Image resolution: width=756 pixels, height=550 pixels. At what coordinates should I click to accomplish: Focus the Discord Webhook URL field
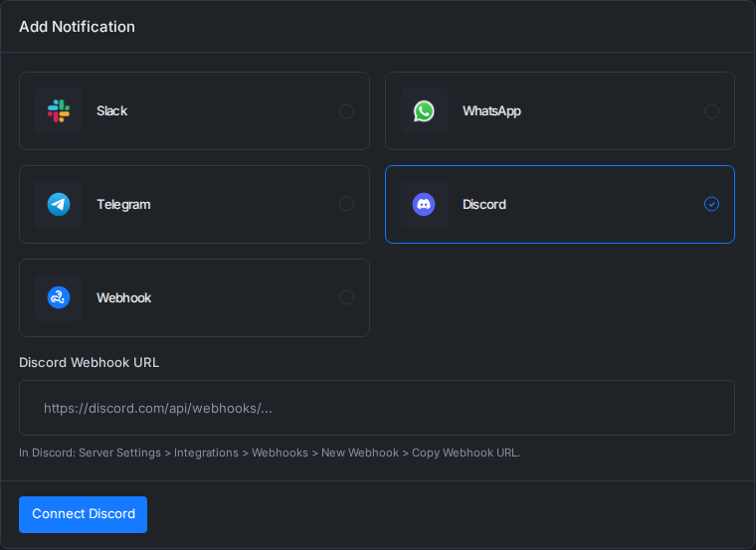[x=377, y=408]
